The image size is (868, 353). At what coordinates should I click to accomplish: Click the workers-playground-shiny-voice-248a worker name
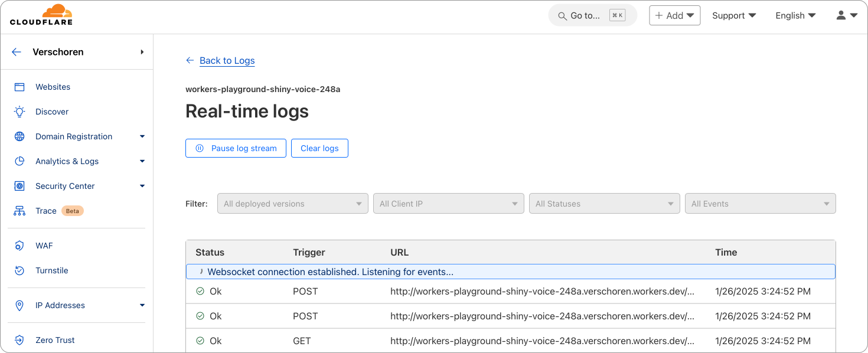tap(263, 89)
